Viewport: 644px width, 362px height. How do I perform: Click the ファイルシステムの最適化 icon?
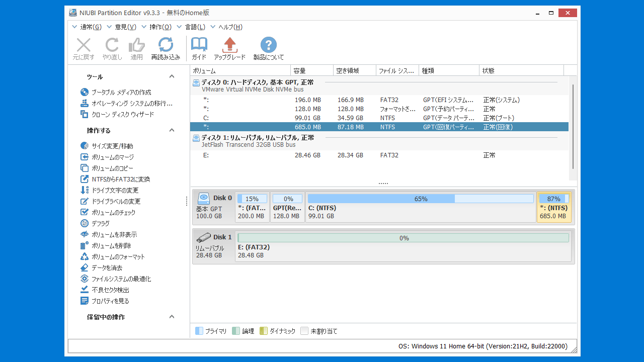(x=85, y=279)
